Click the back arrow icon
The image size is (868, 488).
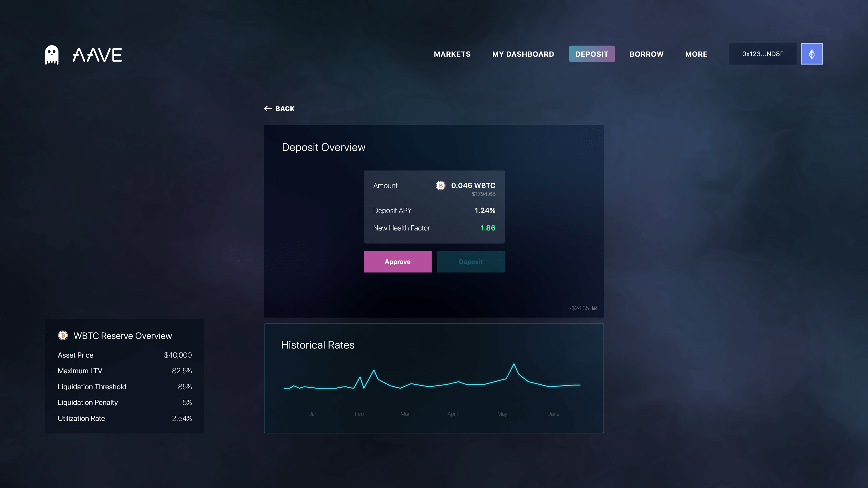coord(268,108)
